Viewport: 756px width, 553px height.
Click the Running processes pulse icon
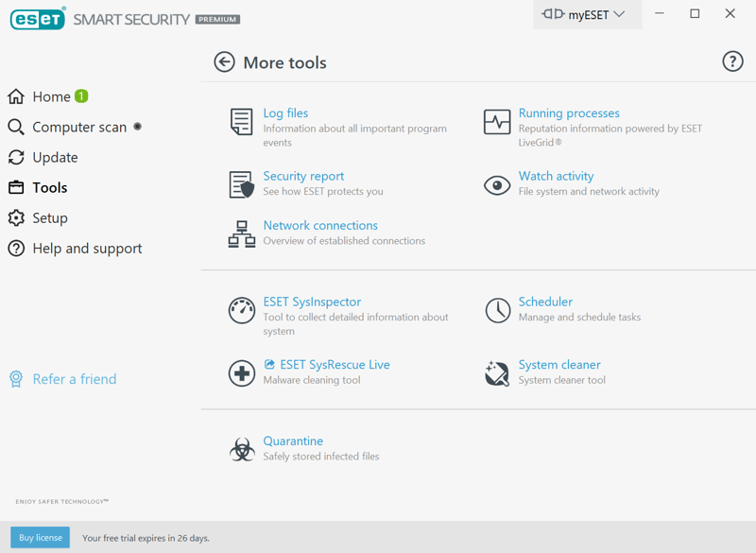coord(497,122)
